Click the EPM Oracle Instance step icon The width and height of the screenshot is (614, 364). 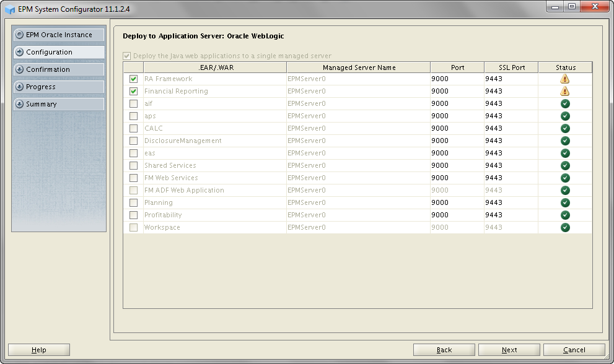pyautogui.click(x=19, y=35)
